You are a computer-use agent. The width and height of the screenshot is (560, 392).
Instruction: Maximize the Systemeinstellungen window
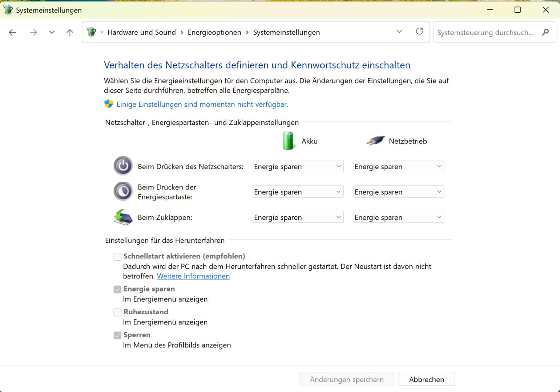(517, 10)
